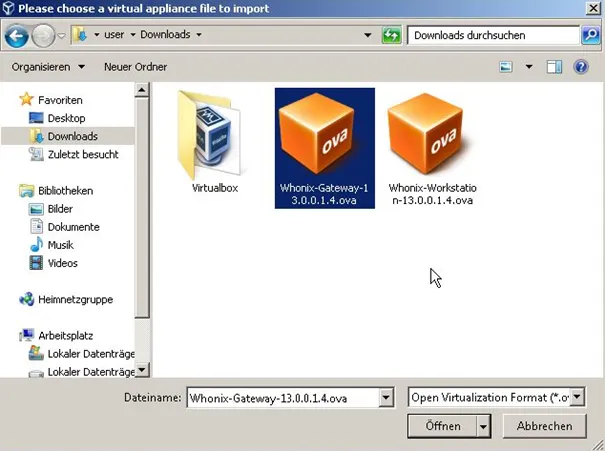Click the Musik note icon

click(x=36, y=245)
